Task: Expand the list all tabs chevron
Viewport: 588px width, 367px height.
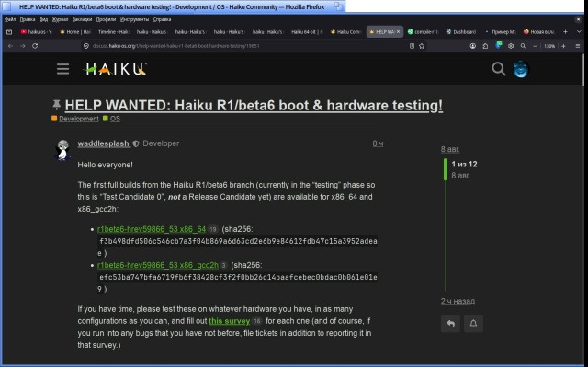Action: point(579,32)
